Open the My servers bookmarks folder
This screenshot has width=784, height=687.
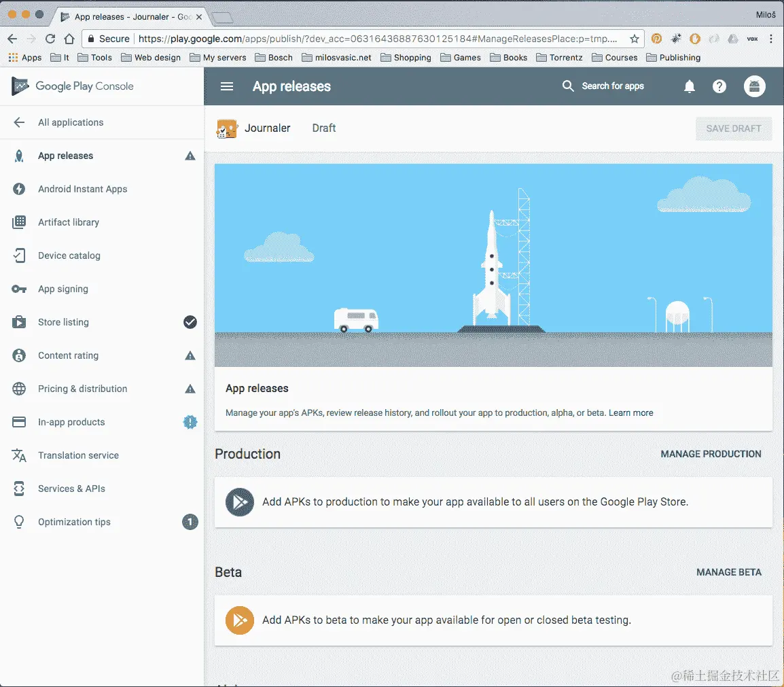(218, 58)
